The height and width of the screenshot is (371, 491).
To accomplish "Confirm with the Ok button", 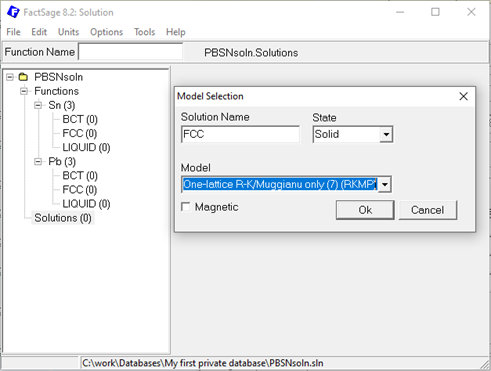I will (365, 210).
